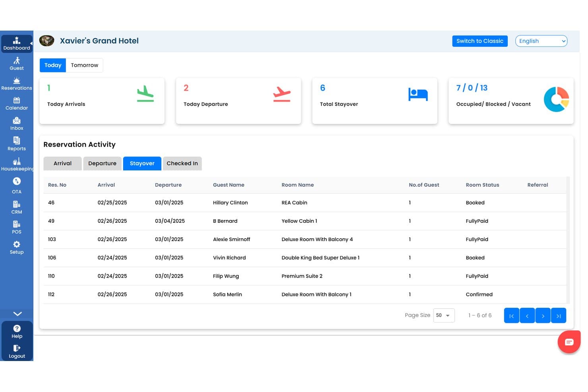Click the Logout sidebar icon
588x392 pixels.
[x=17, y=352]
